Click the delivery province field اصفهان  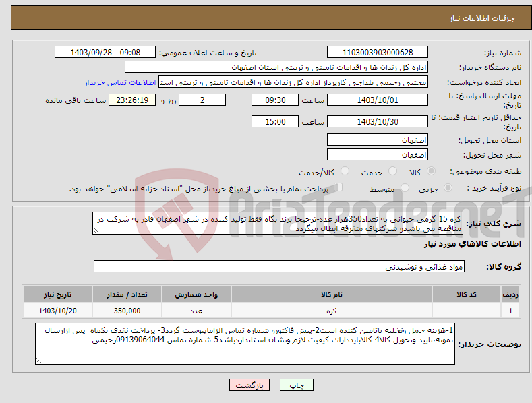click(378, 139)
